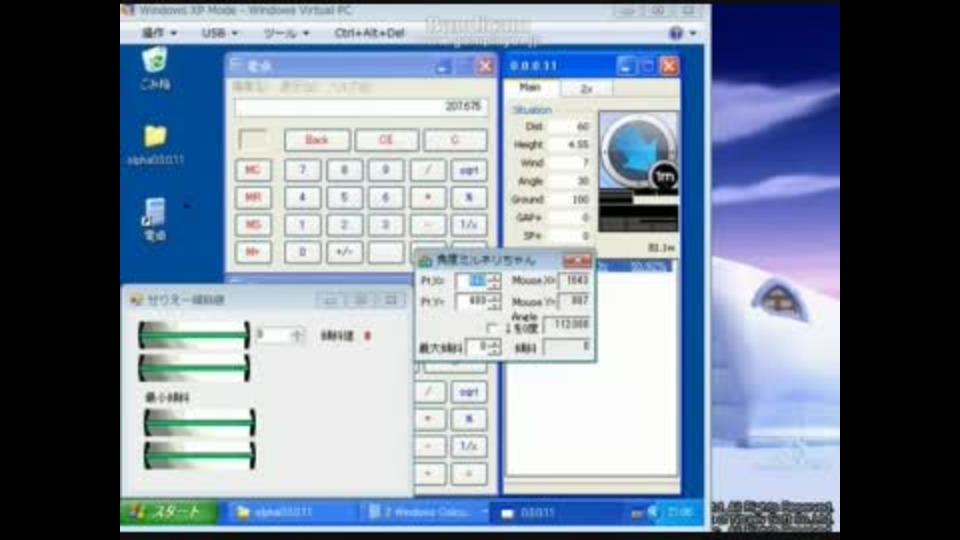This screenshot has width=960, height=540.
Task: Click Back in the top calculator
Action: pyautogui.click(x=317, y=140)
